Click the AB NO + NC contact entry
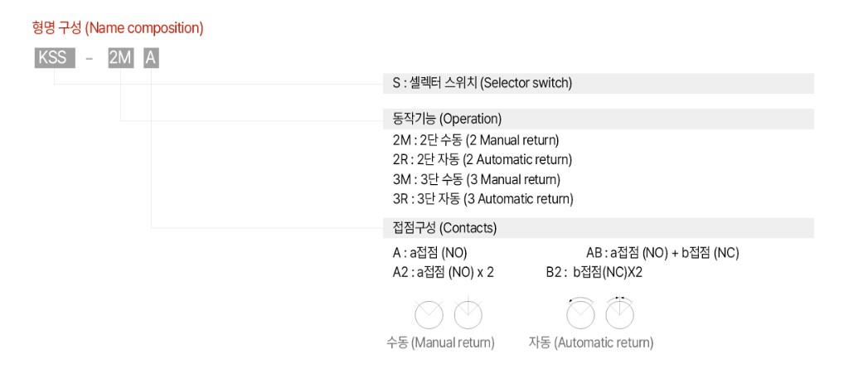The height and width of the screenshot is (379, 868). coord(662,253)
